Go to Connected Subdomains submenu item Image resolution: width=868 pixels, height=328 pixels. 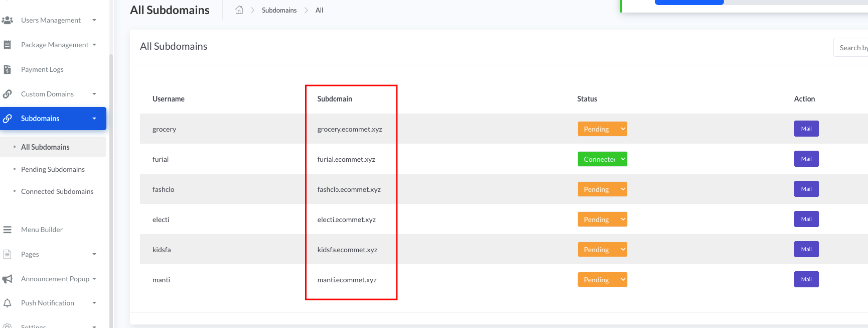click(x=57, y=191)
